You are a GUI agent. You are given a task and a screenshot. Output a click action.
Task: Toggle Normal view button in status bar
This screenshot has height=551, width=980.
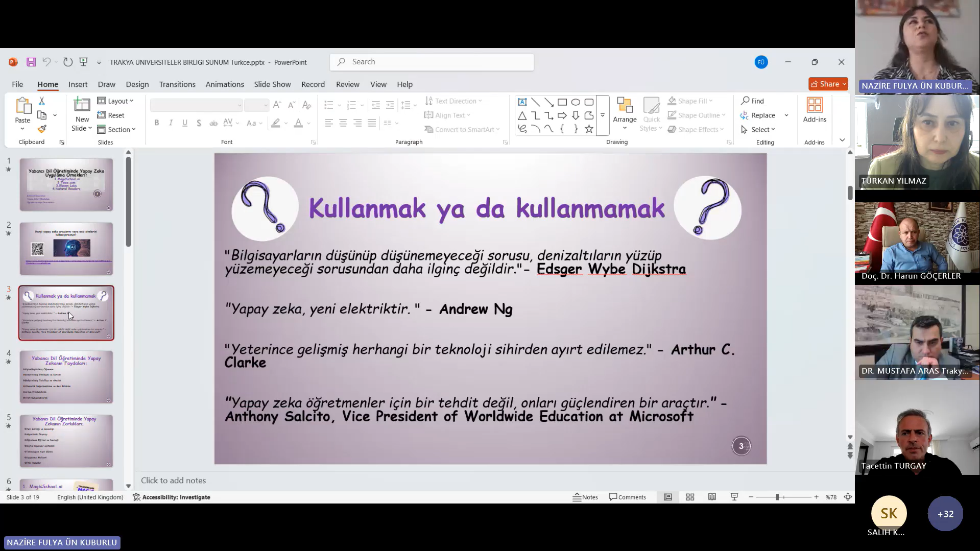click(x=667, y=497)
